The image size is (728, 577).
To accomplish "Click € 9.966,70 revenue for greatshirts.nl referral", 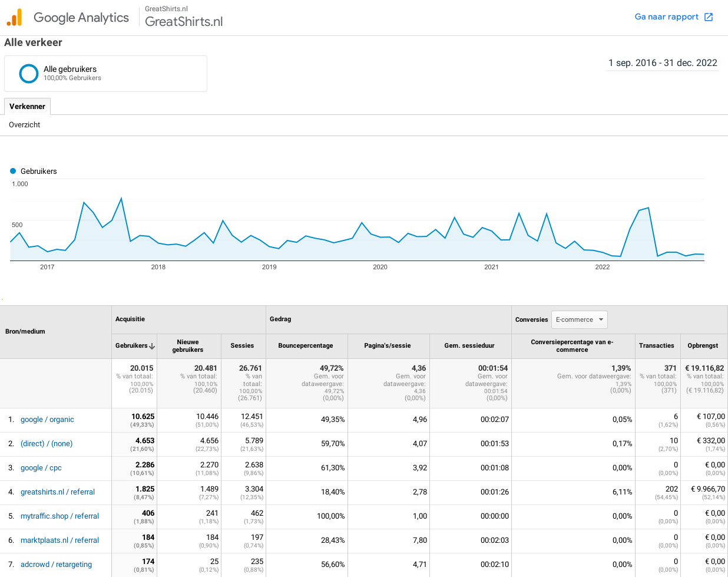I will coord(707,489).
